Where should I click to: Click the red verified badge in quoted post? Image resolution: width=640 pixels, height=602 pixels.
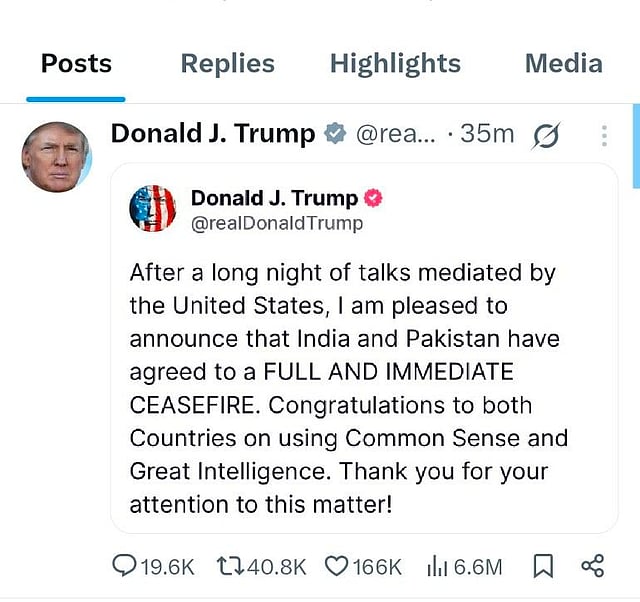point(373,198)
